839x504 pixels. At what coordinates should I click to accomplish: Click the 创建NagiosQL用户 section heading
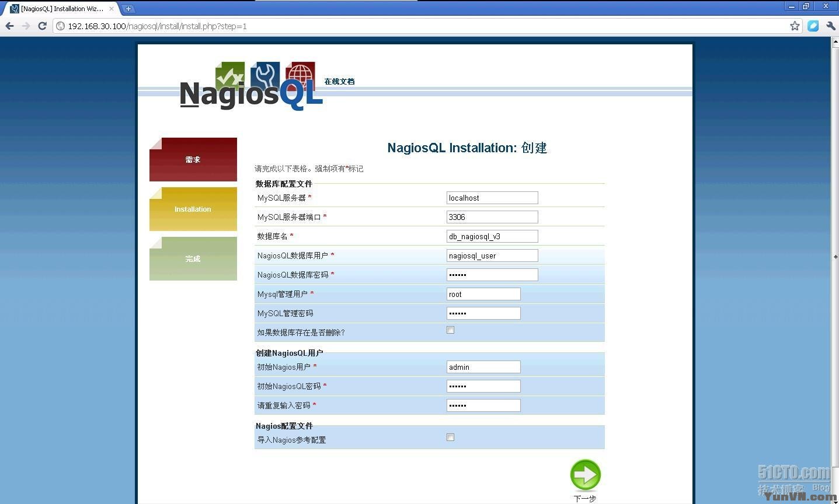coord(289,353)
